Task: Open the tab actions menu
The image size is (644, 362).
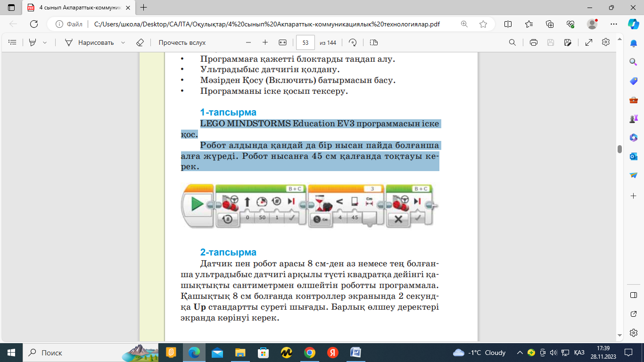Action: [x=11, y=8]
